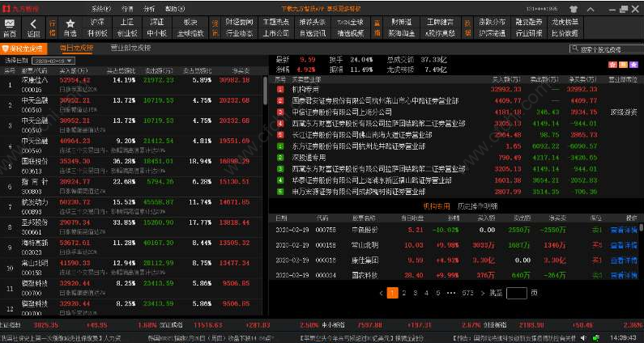Open 财经要闻 in the toolbar
This screenshot has height=343, width=644.
coord(239,22)
